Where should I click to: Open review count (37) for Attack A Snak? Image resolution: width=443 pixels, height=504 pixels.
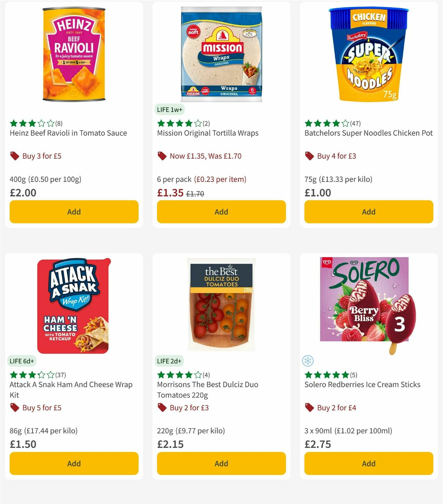tap(61, 375)
